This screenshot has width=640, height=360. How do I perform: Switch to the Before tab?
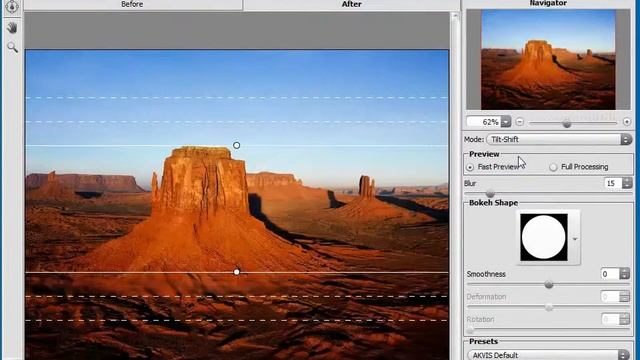[x=132, y=4]
